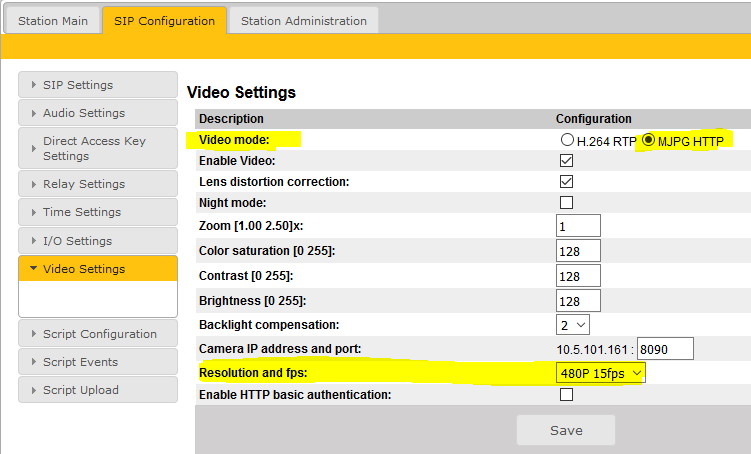
Task: Expand Relay Settings menu item
Action: (97, 184)
